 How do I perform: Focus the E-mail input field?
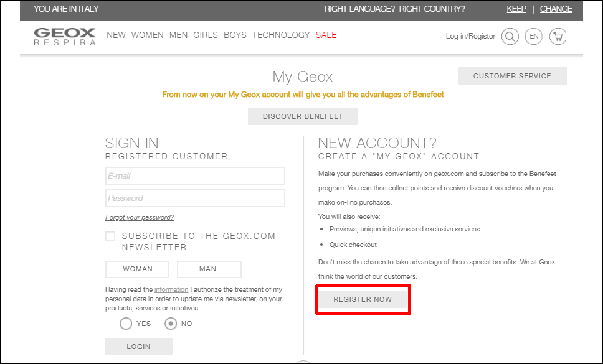coord(196,176)
